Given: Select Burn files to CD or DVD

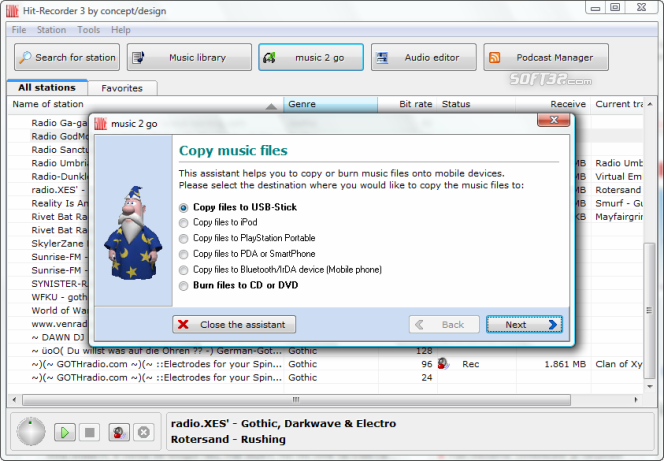Looking at the screenshot, I should (x=238, y=285).
